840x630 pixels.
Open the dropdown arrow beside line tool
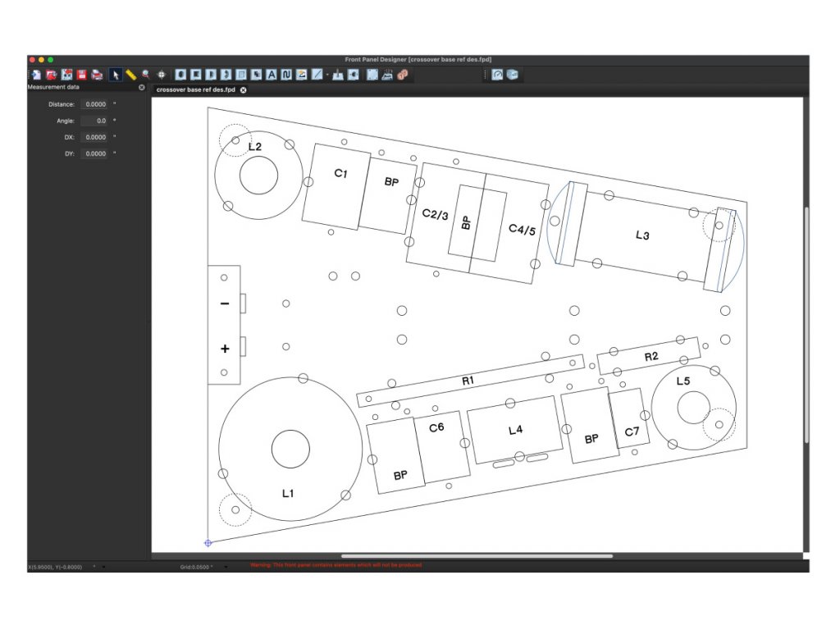(327, 75)
